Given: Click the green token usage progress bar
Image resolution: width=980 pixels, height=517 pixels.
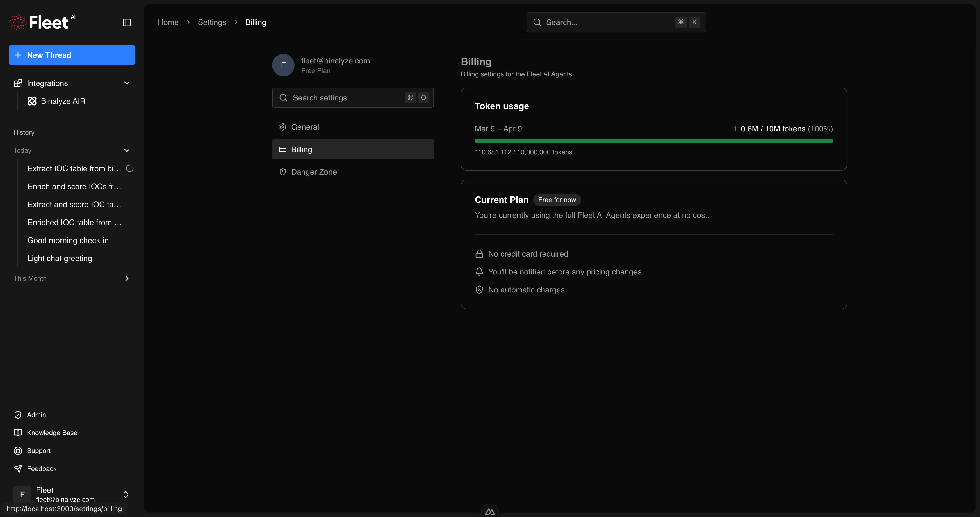Looking at the screenshot, I should coord(654,141).
